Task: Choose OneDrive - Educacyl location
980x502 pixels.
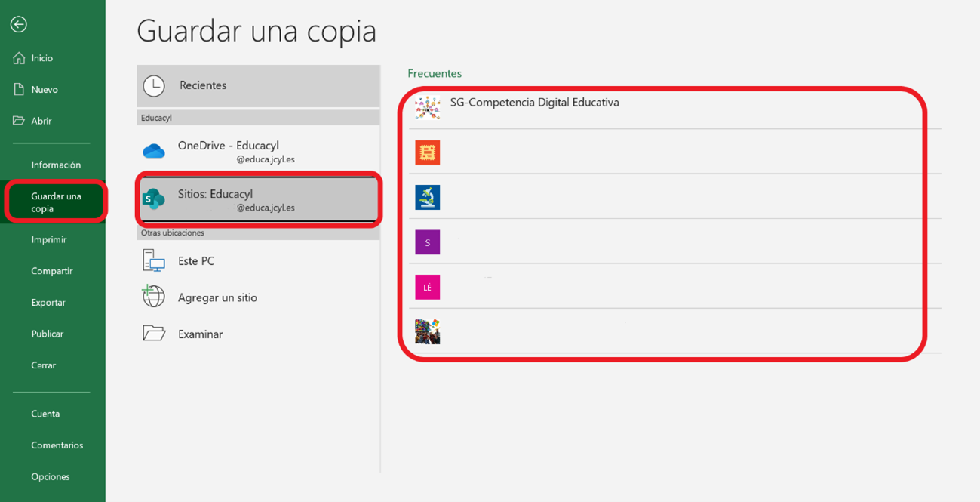Action: (x=258, y=151)
